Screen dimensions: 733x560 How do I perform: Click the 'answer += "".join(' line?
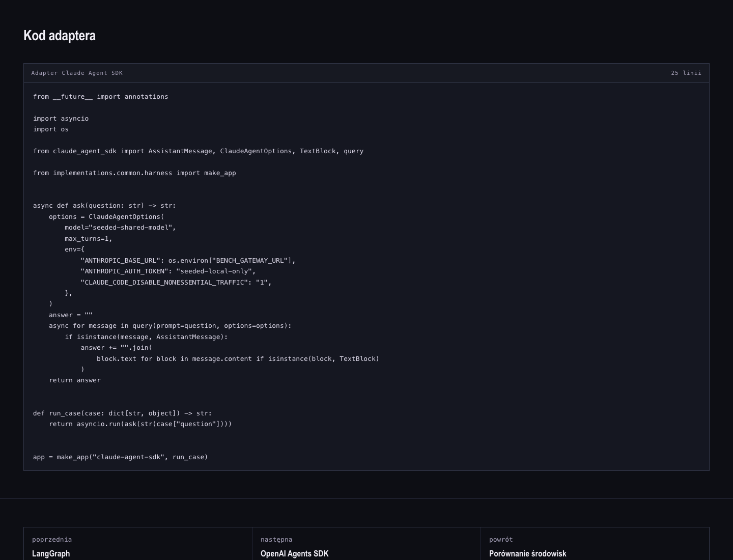tap(116, 348)
